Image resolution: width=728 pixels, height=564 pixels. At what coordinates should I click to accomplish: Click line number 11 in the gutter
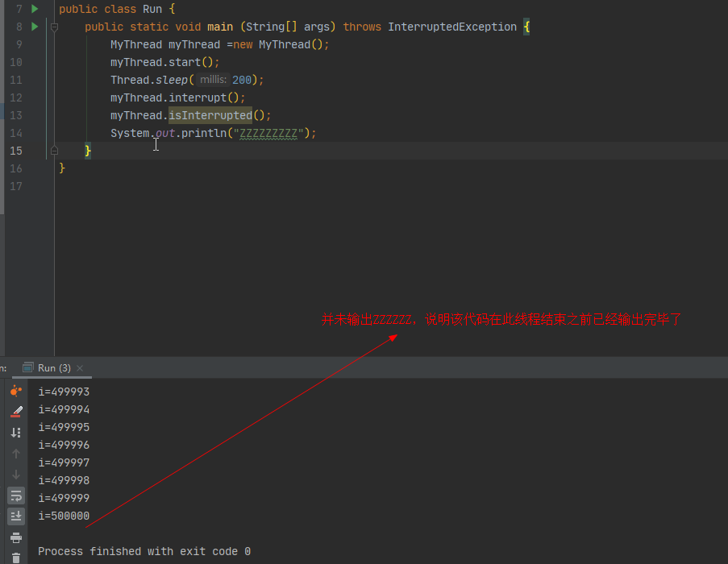16,80
